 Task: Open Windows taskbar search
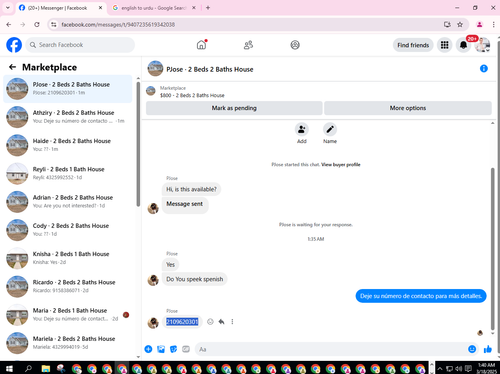(28, 369)
